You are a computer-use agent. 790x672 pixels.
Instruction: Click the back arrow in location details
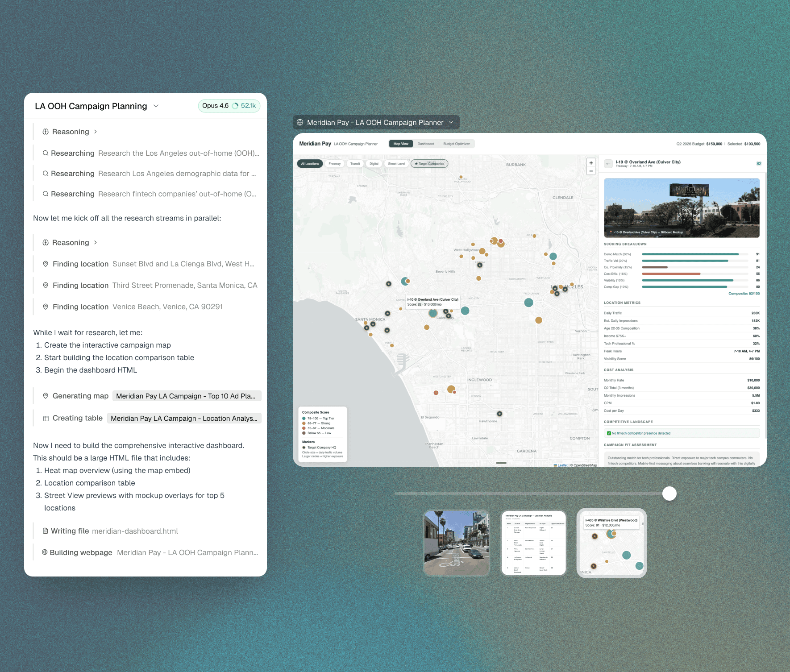(x=608, y=164)
